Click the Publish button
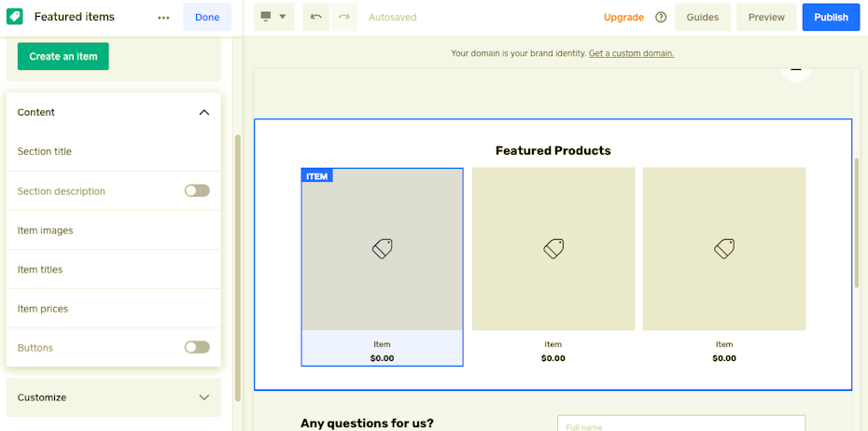The width and height of the screenshot is (868, 431). click(x=831, y=17)
